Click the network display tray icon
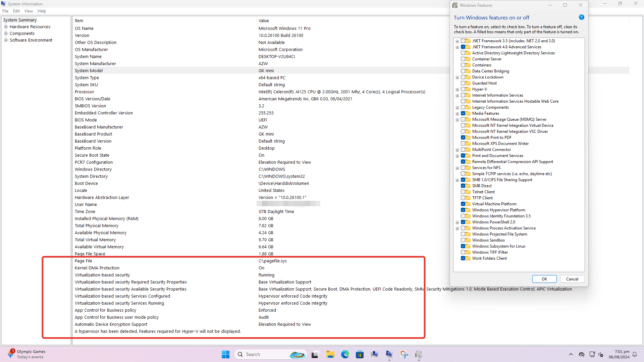 [592, 354]
